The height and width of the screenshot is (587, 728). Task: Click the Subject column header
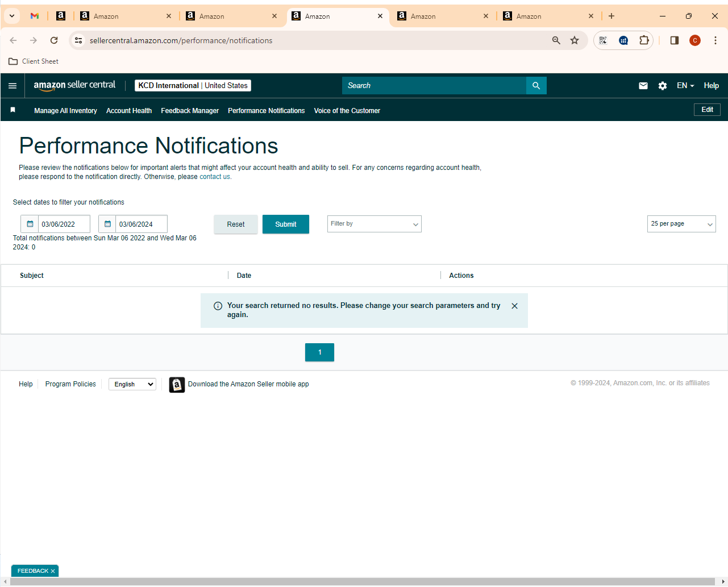[32, 276]
